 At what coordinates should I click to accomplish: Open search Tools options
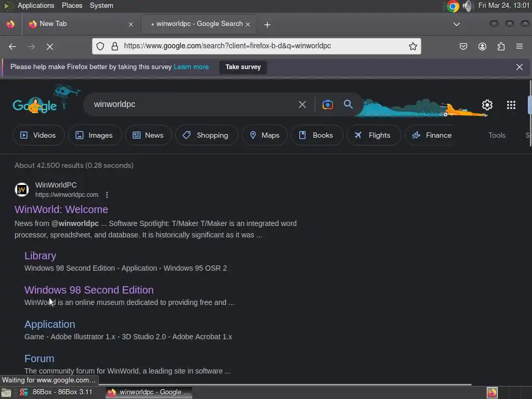(x=497, y=135)
